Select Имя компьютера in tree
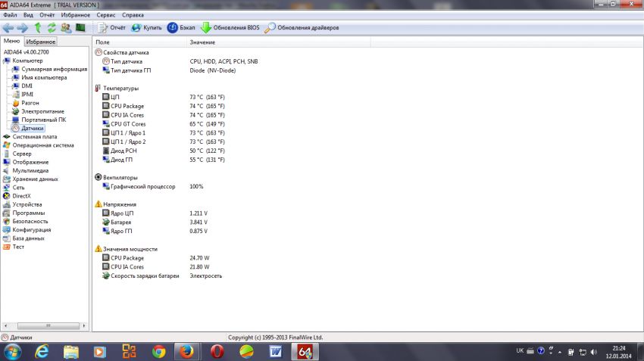Screen dimensions: 644x361 click(x=44, y=77)
